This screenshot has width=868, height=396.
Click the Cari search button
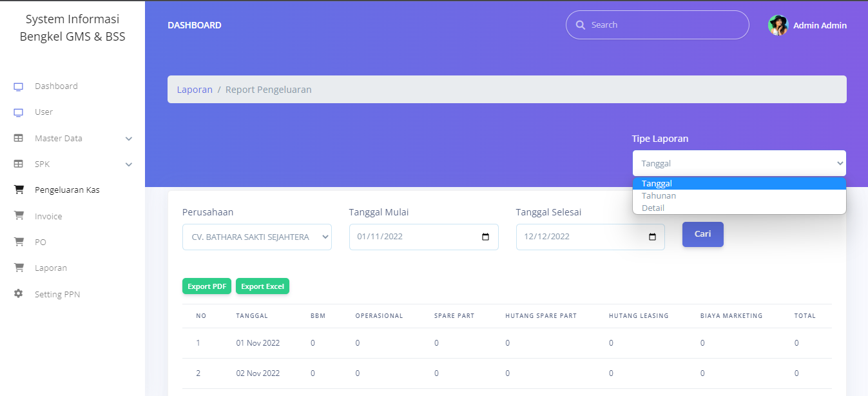click(703, 234)
